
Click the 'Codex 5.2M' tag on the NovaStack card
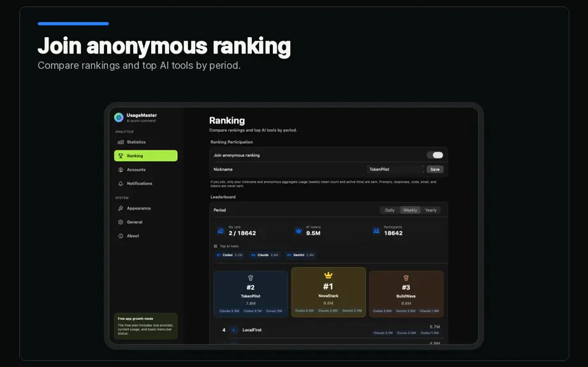coord(304,310)
